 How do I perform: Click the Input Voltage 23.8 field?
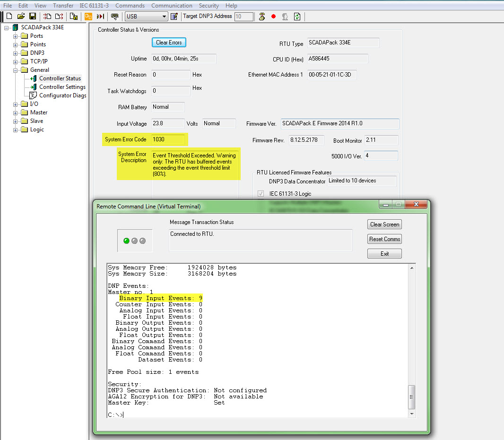tap(168, 123)
